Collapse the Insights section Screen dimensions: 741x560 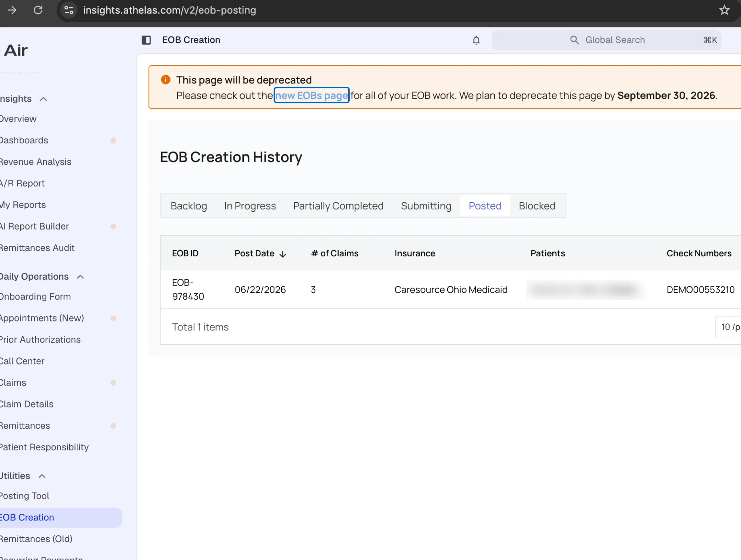[x=43, y=99]
